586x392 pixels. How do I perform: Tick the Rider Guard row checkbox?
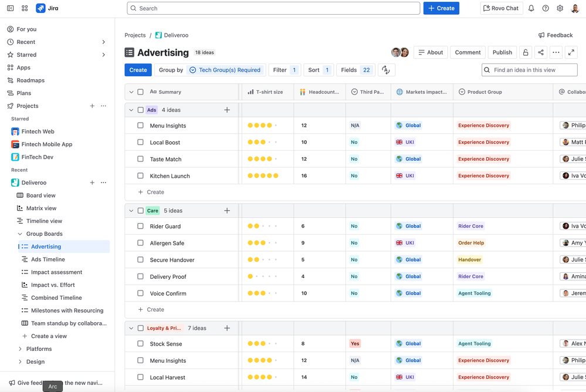click(x=140, y=226)
